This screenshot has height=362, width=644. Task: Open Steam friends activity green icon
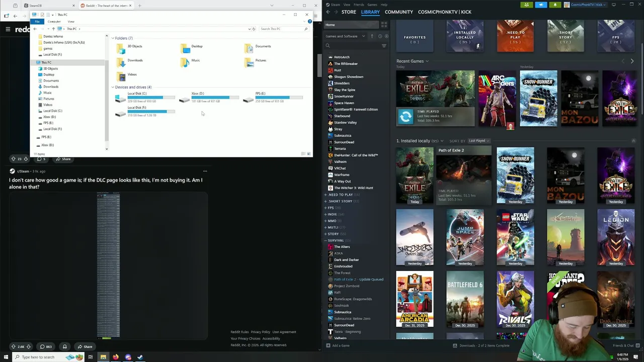pos(526,5)
